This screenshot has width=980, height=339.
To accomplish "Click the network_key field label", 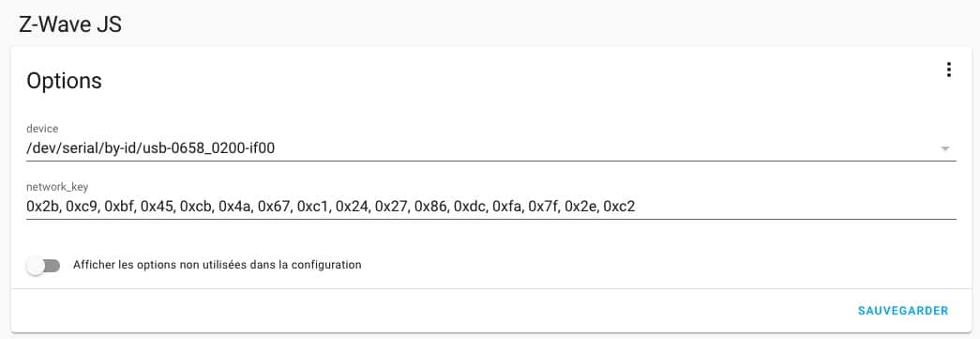I will (x=53, y=186).
